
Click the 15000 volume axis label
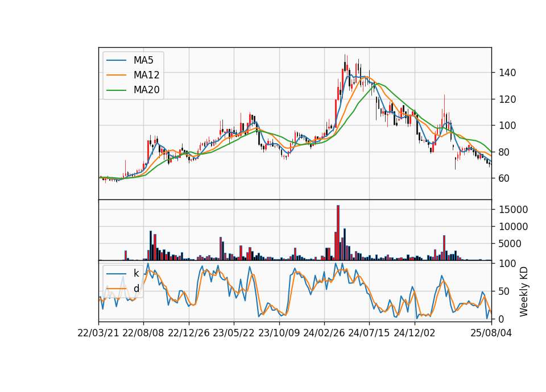tap(513, 210)
